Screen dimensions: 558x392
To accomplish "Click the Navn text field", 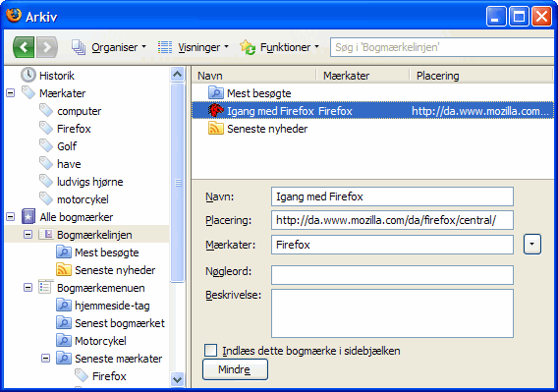I will (x=392, y=196).
